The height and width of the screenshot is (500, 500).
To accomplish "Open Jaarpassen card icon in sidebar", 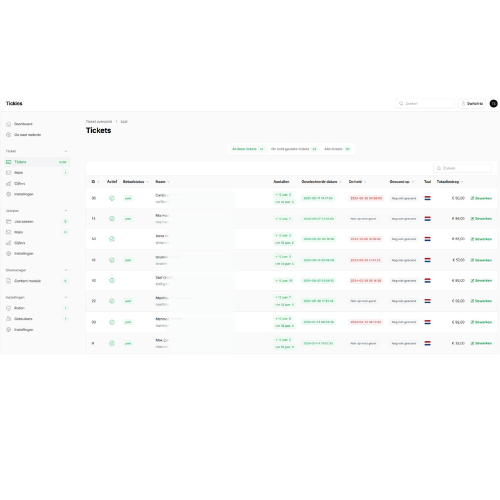I will coord(9,222).
